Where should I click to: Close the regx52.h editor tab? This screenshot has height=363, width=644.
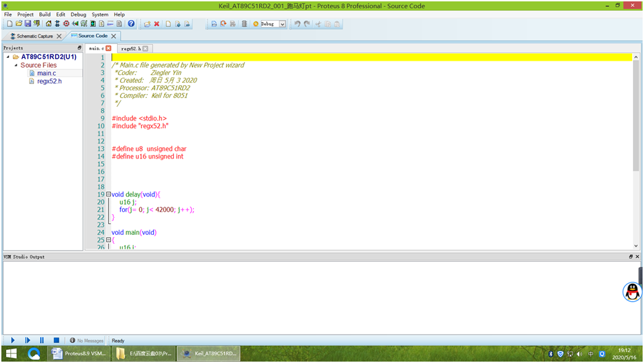point(145,48)
